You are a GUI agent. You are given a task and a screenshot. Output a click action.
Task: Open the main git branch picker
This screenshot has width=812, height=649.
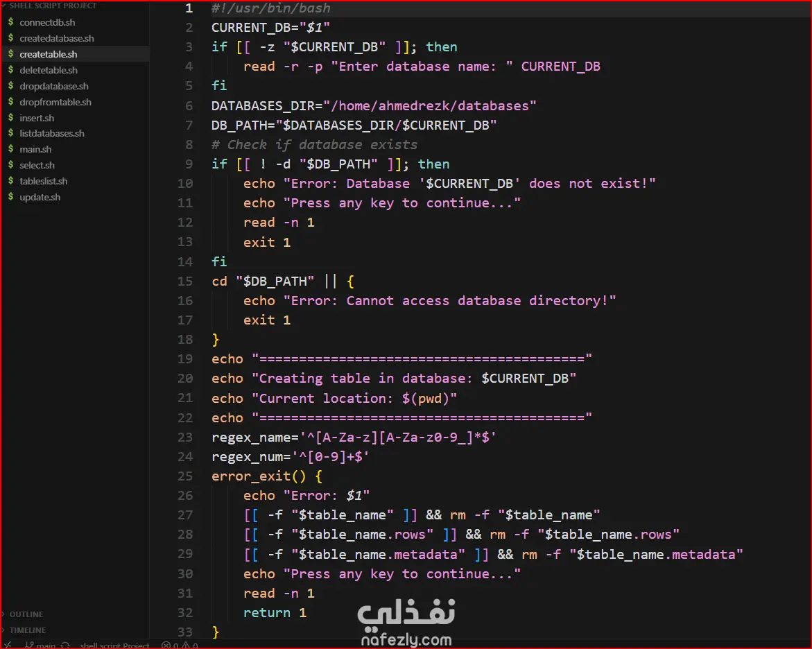[x=41, y=646]
